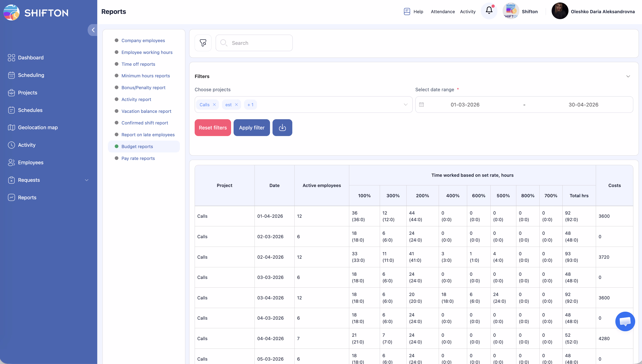
Task: Select the Activity report option
Action: click(136, 99)
